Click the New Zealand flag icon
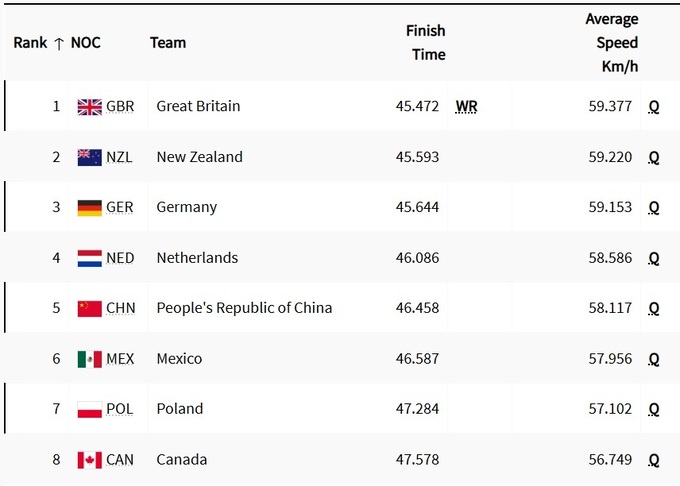This screenshot has width=680, height=486. pyautogui.click(x=90, y=157)
